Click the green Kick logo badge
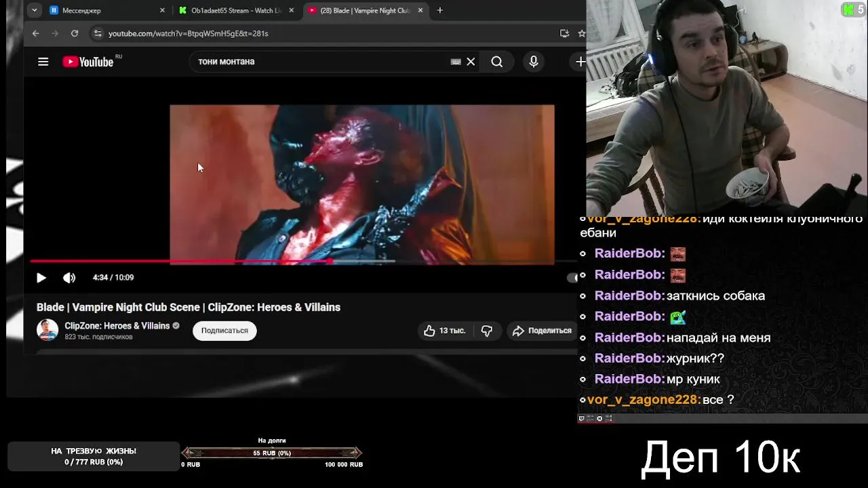The image size is (868, 488). pyautogui.click(x=848, y=9)
